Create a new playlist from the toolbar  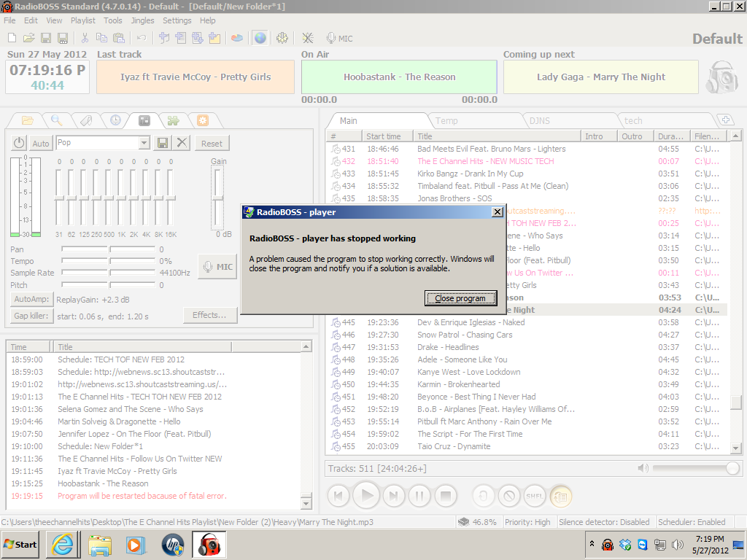[12, 38]
